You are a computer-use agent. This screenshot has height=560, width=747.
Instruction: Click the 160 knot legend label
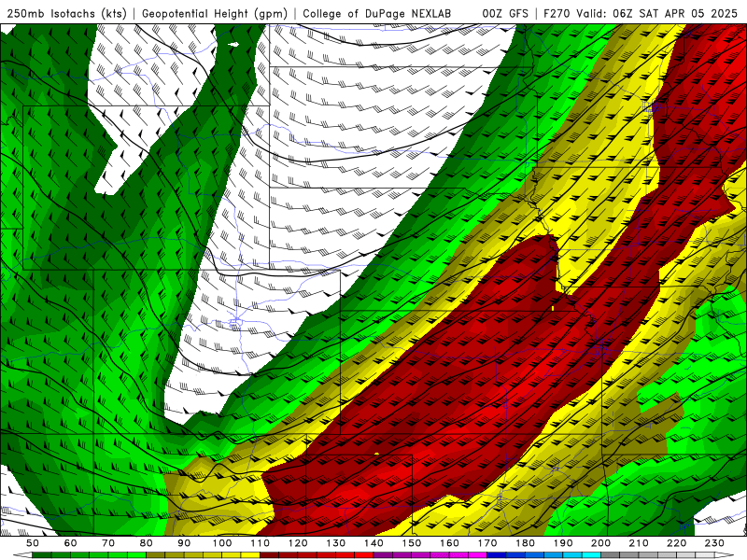449,543
